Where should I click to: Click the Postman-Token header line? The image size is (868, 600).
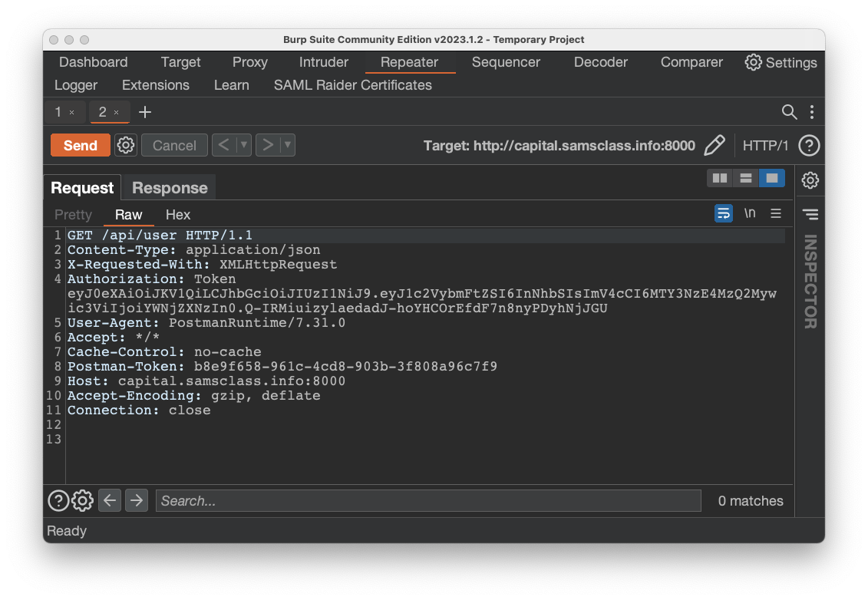[282, 367]
